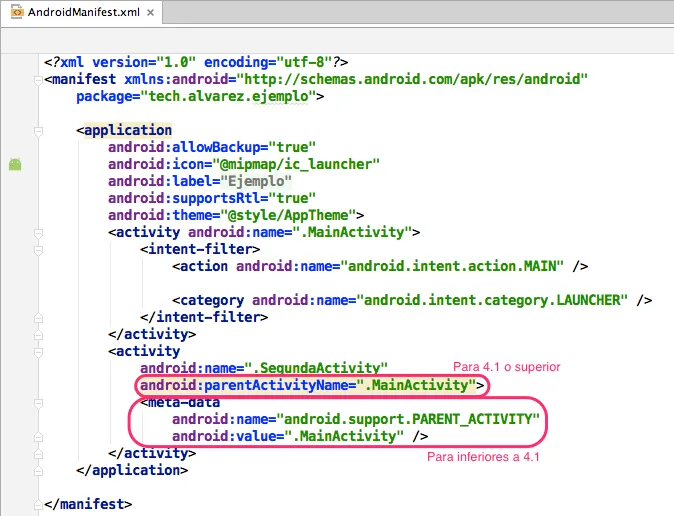Click the closing application tag text

pyautogui.click(x=132, y=470)
